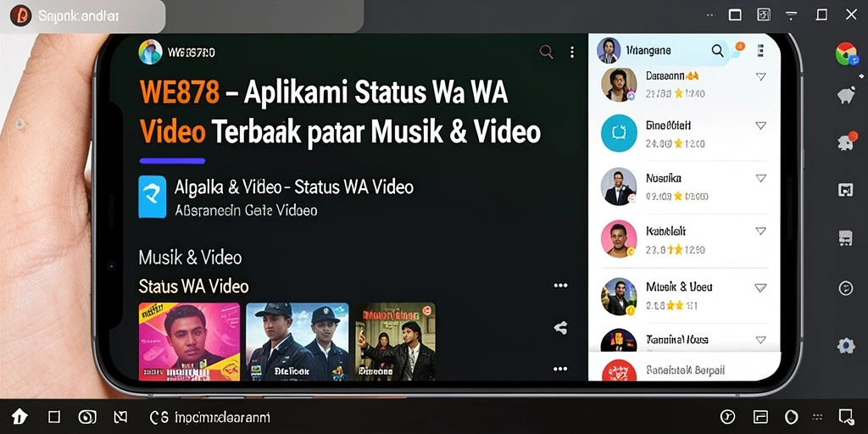Open the first contact's avatar with glasses
Image resolution: width=868 pixels, height=434 pixels.
[x=619, y=85]
